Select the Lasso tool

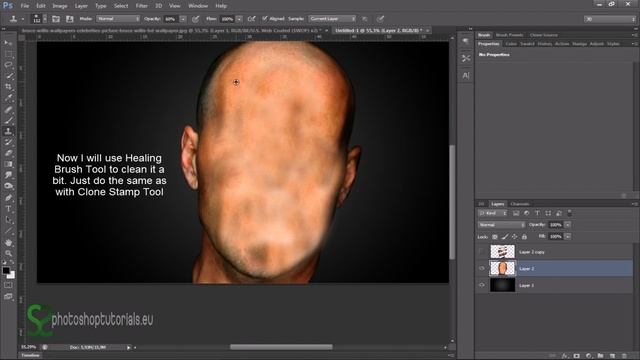click(8, 65)
